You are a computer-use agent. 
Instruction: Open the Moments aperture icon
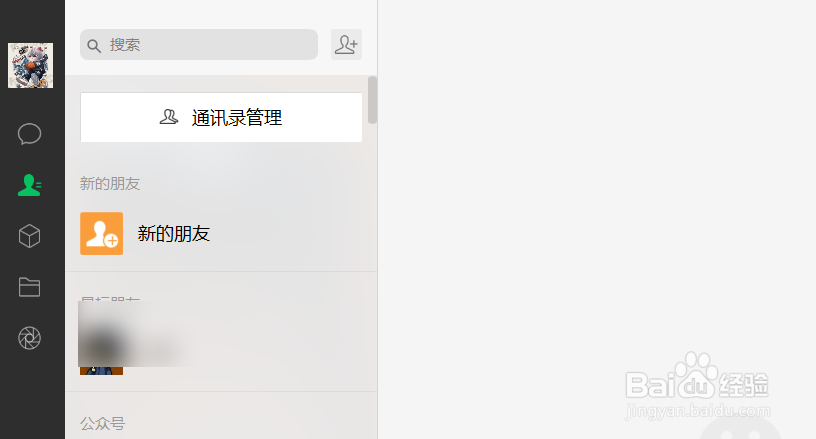29,338
